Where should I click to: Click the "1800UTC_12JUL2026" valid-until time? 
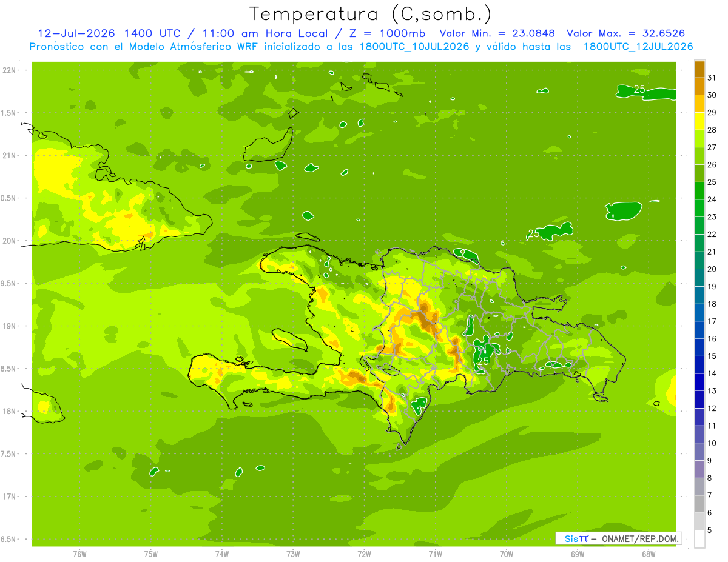coord(638,47)
